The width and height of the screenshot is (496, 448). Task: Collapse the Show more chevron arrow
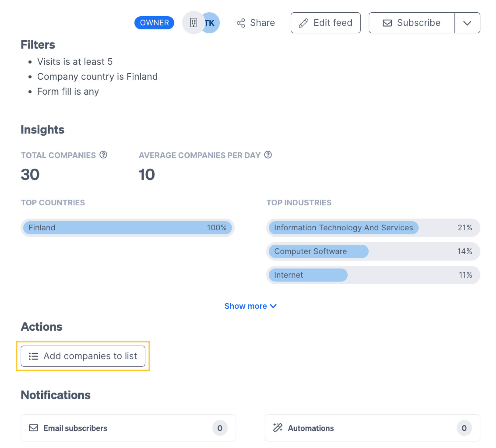point(273,306)
